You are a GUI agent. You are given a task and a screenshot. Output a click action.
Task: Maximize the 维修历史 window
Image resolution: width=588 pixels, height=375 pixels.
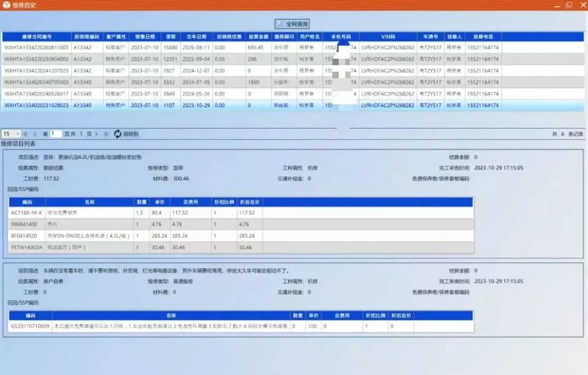point(569,5)
